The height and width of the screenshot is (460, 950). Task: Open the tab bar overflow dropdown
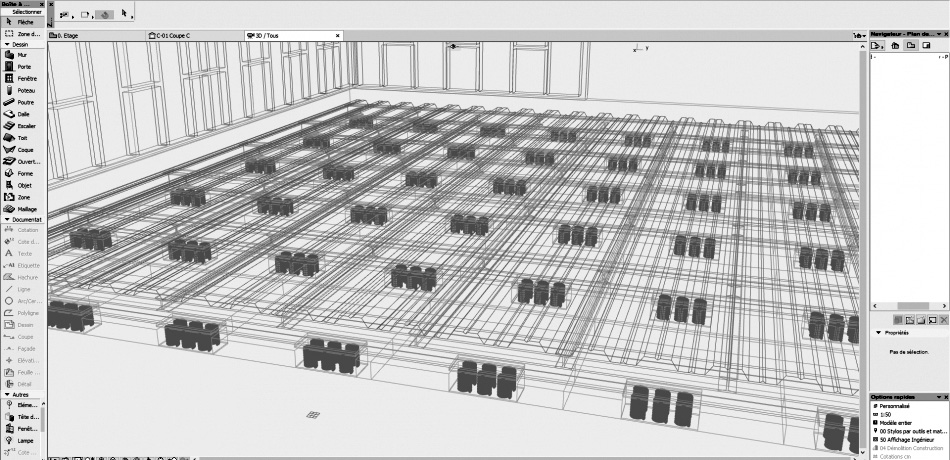(857, 36)
